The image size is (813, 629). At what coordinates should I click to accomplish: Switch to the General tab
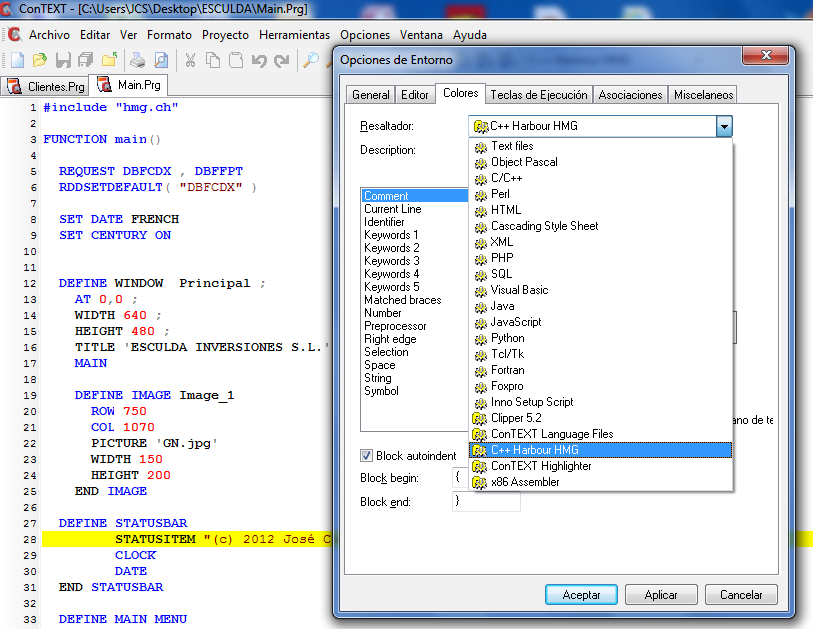coord(371,95)
